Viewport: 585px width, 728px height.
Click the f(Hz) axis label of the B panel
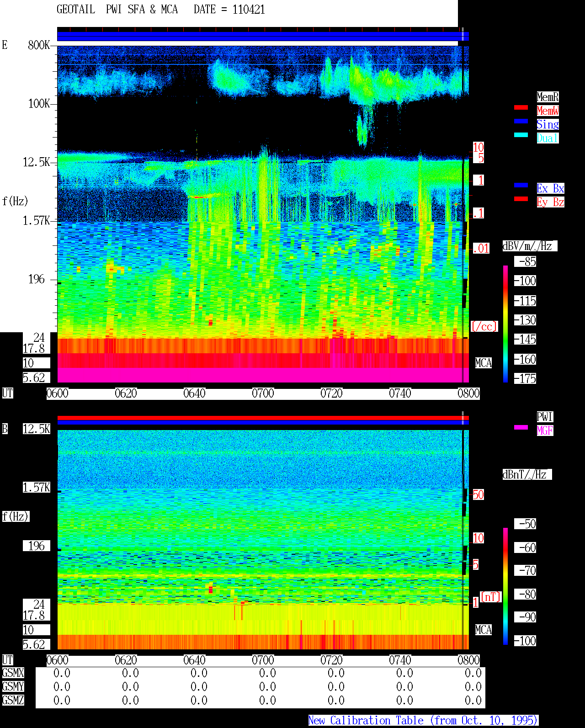point(15,516)
